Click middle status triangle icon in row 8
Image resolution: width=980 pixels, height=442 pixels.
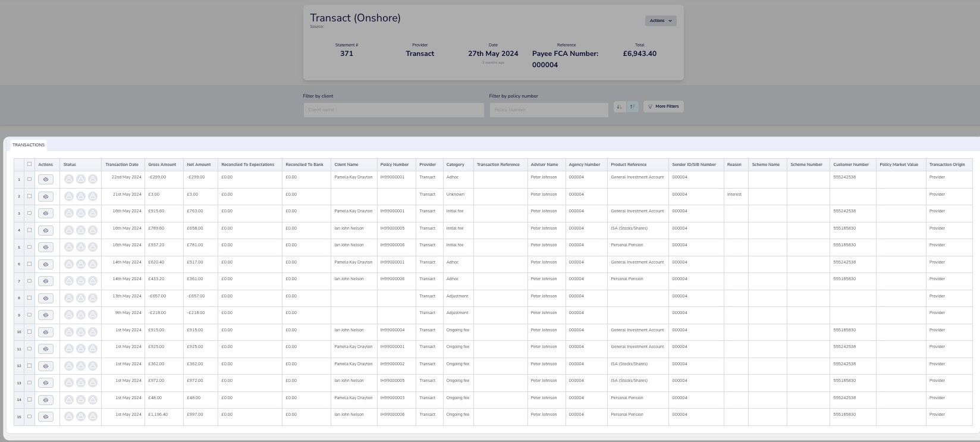pos(81,297)
